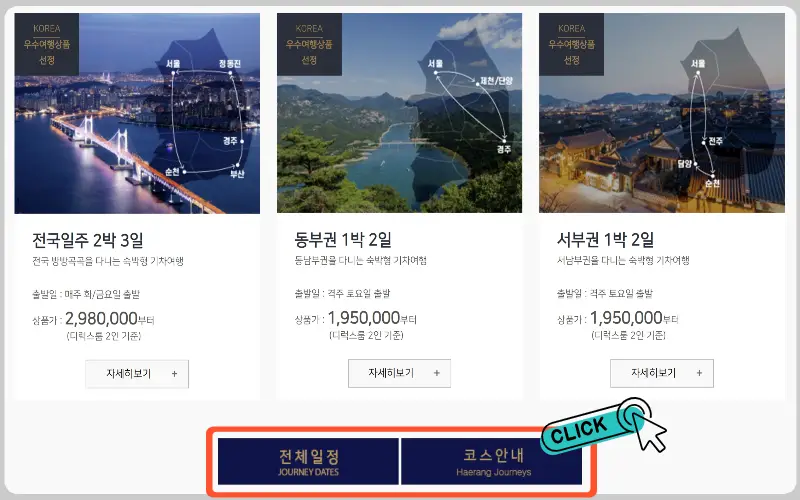800x500 pixels.
Task: Click 우수여행상품 badge on the second card
Action: pos(309,44)
